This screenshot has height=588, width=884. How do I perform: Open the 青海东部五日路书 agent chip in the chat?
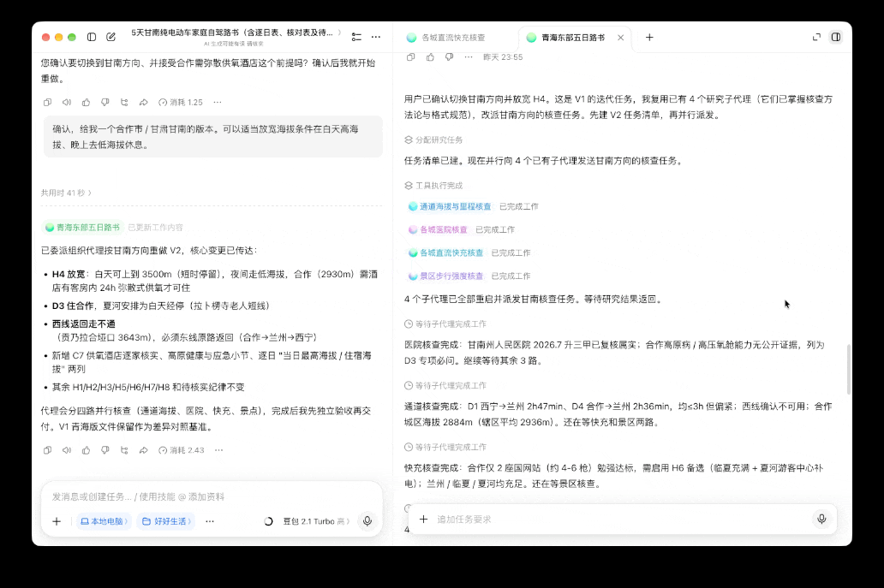click(83, 228)
